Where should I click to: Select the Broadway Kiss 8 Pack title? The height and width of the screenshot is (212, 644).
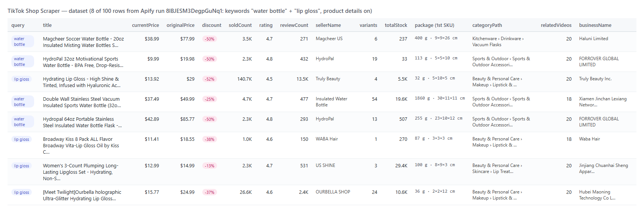81,145
